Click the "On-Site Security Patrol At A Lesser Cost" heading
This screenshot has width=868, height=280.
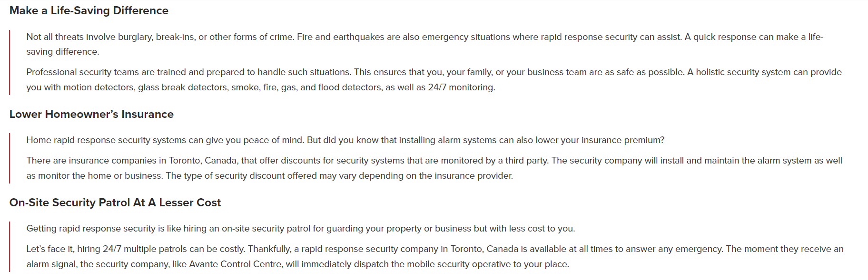115,203
